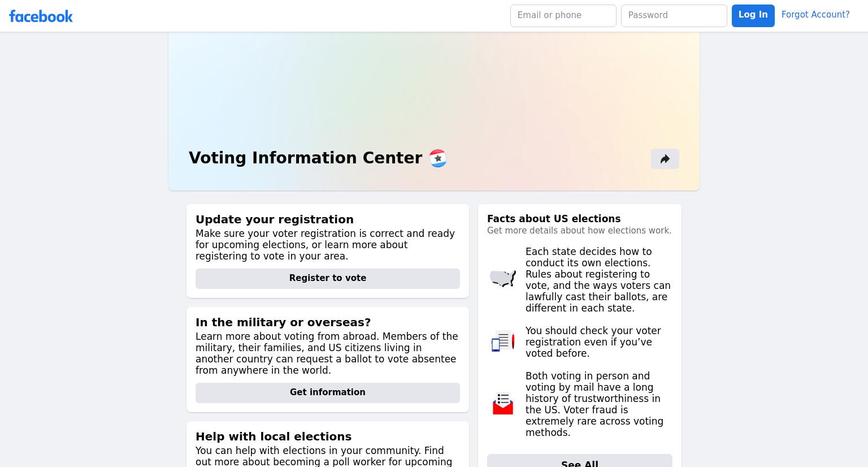This screenshot has height=467, width=868.
Task: Select the Update your registration heading
Action: pyautogui.click(x=275, y=219)
